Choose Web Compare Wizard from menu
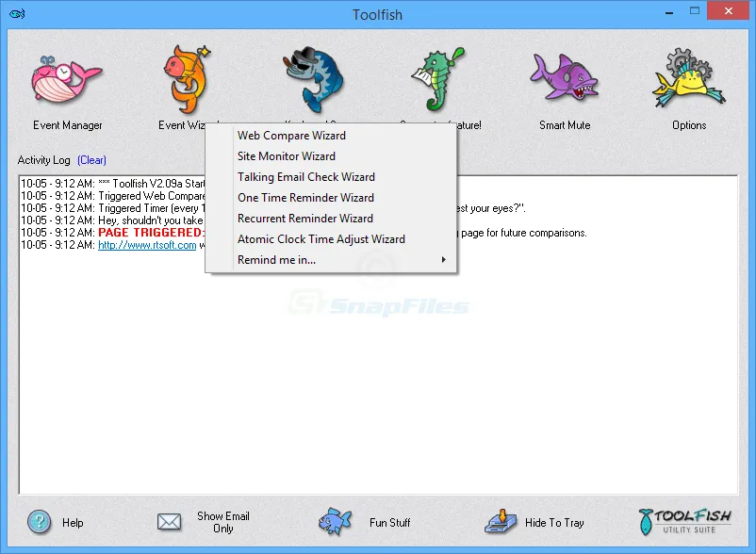The image size is (756, 554). click(331, 136)
